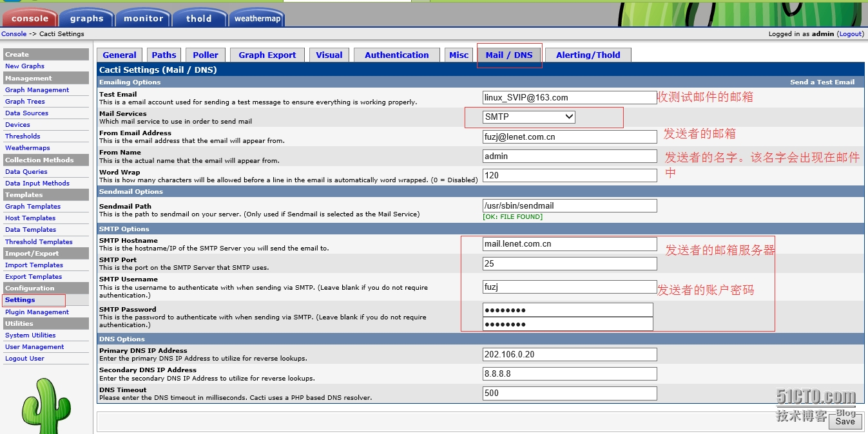868x434 pixels.
Task: Open Data Queries in sidebar
Action: (26, 171)
